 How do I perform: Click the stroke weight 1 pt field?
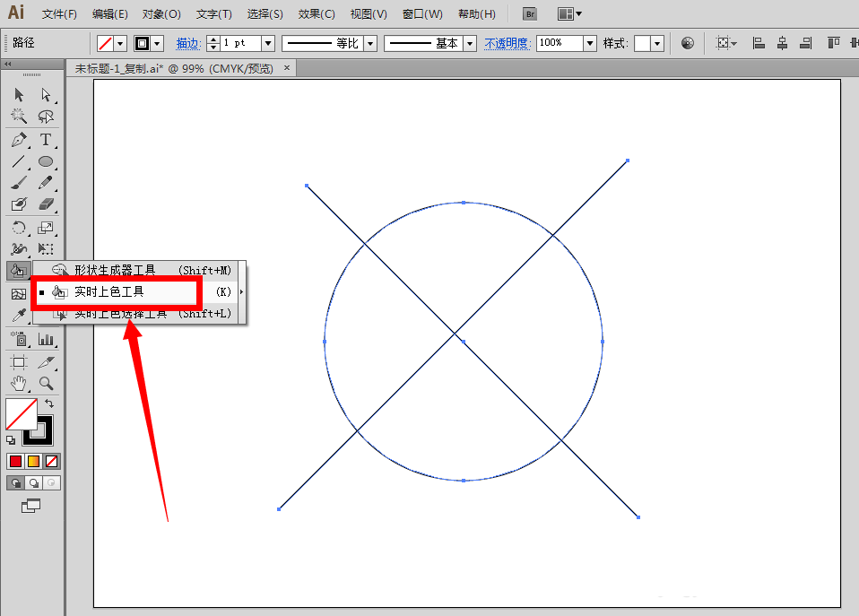241,43
